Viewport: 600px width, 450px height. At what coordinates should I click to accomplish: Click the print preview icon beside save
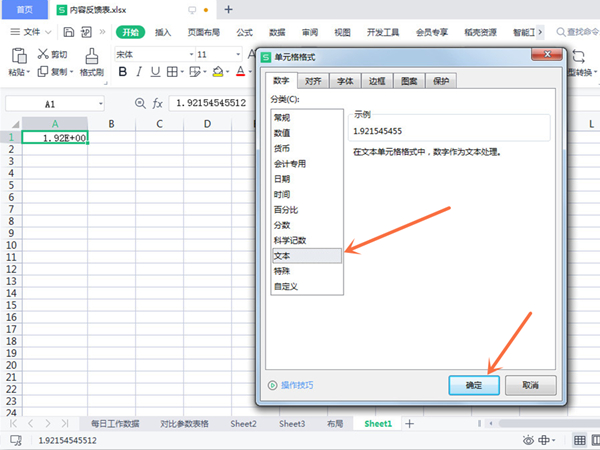[x=86, y=32]
